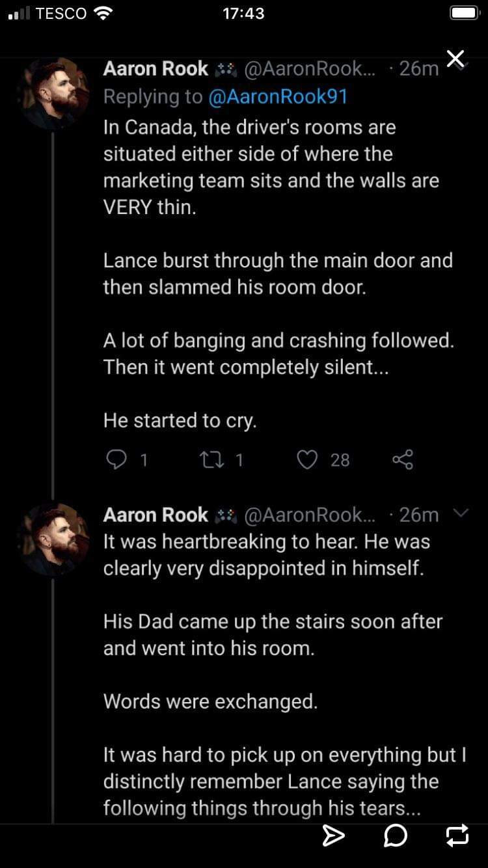Tap the battery indicator in status bar
488x868 pixels.
[465, 14]
